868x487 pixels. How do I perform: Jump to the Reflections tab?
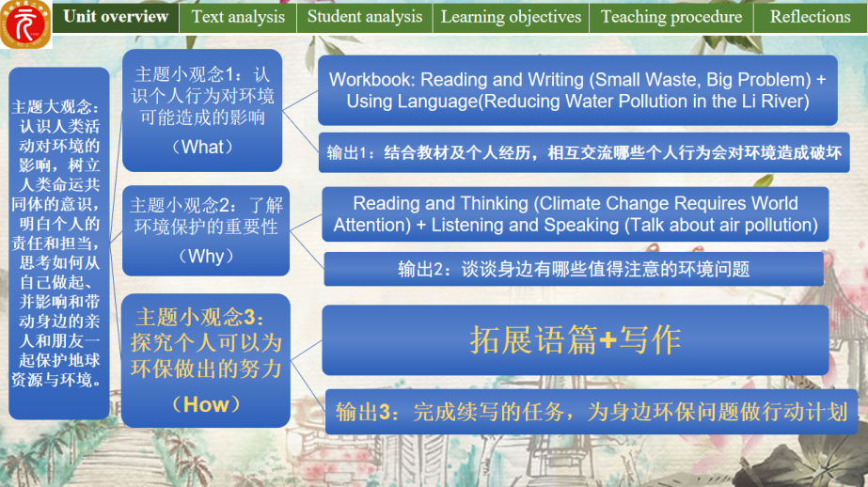pyautogui.click(x=810, y=17)
